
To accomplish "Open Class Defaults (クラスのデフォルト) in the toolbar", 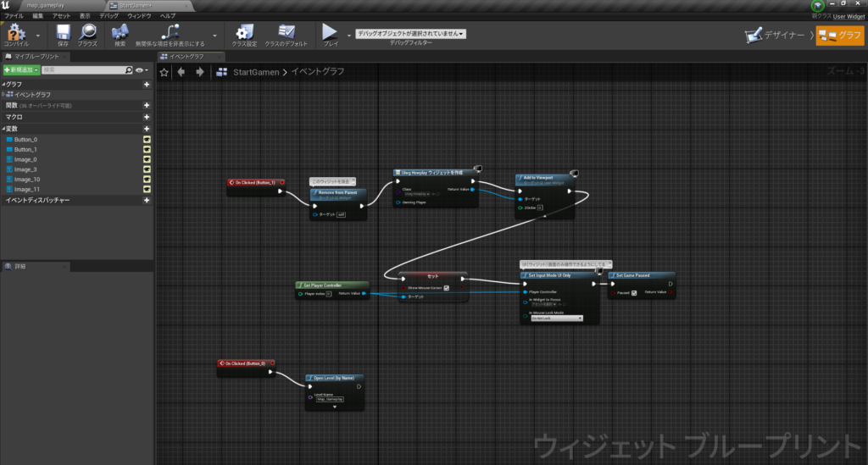I will [x=286, y=33].
